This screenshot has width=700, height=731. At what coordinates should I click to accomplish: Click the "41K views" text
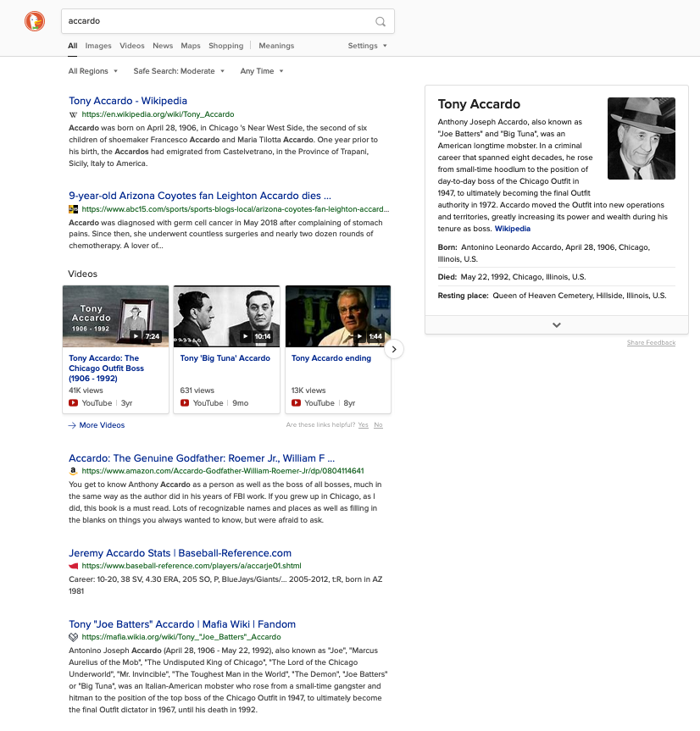point(86,390)
